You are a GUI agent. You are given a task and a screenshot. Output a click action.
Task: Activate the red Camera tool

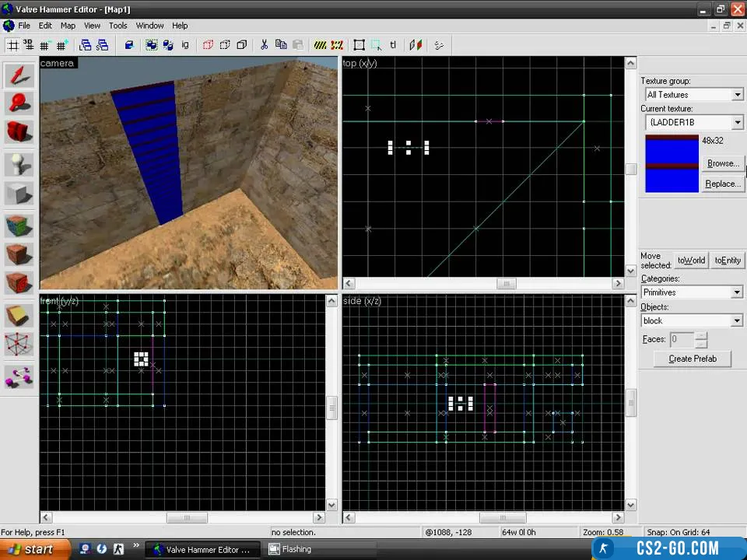[x=19, y=132]
